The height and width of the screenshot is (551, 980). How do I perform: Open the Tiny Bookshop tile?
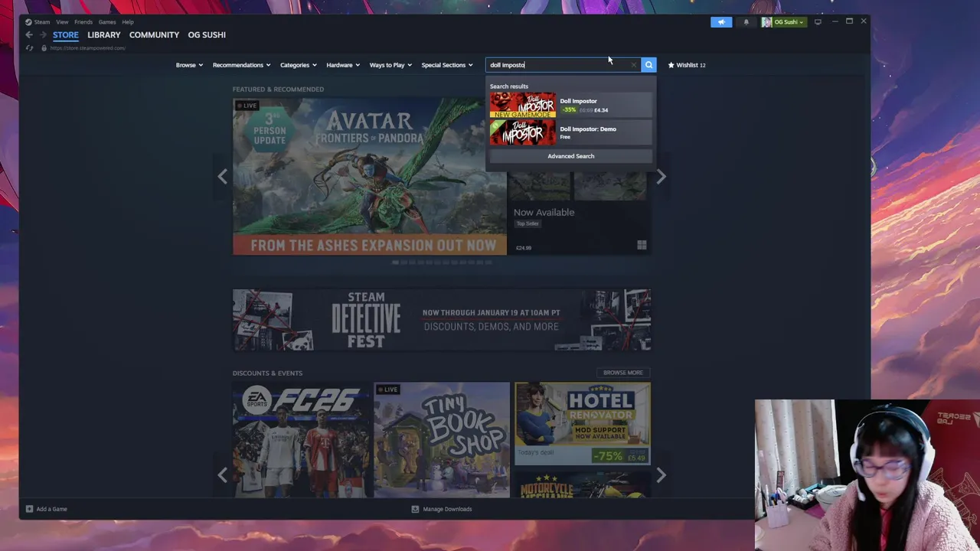(x=442, y=440)
